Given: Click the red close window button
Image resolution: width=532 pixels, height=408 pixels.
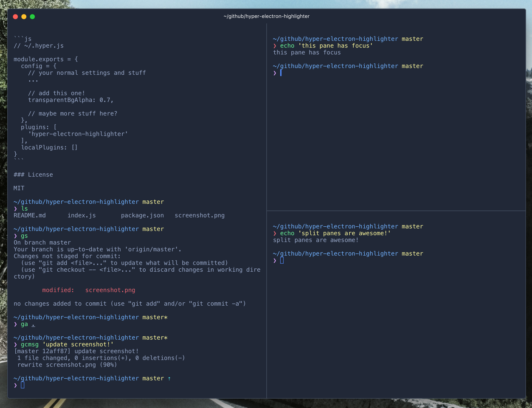Looking at the screenshot, I should point(15,17).
